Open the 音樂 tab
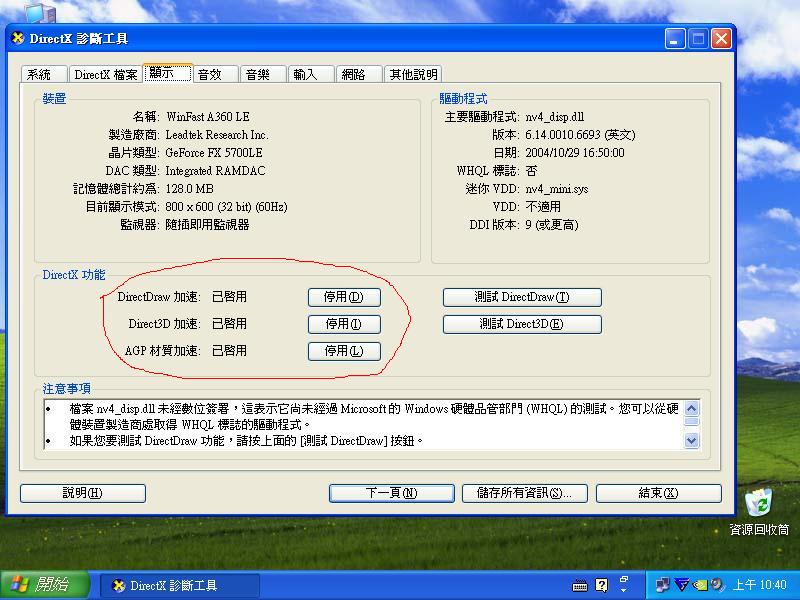The height and width of the screenshot is (600, 800). [x=263, y=74]
